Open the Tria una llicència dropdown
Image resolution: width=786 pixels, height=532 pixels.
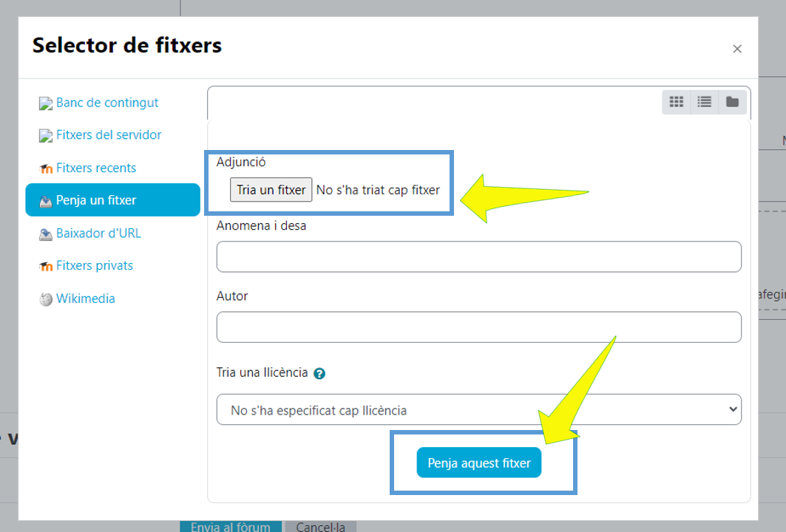(x=478, y=409)
